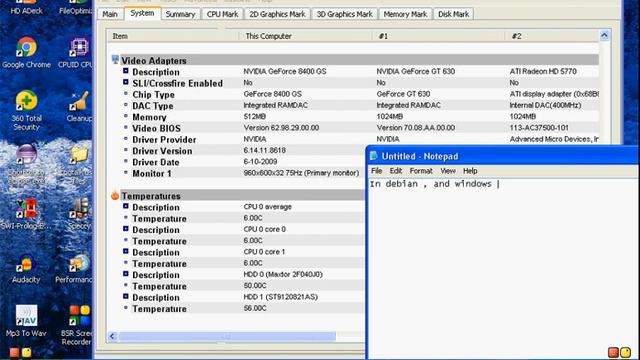Switch to Memory Mark tab
640x360 pixels.
405,14
